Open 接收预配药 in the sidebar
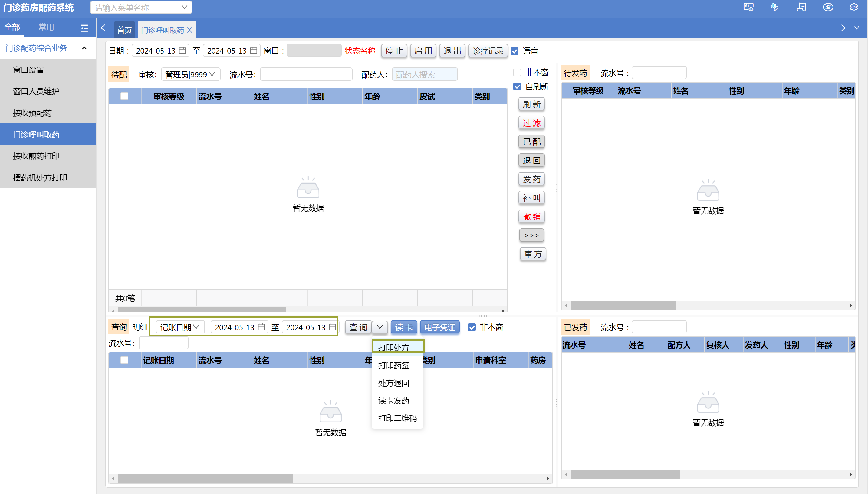 click(32, 113)
